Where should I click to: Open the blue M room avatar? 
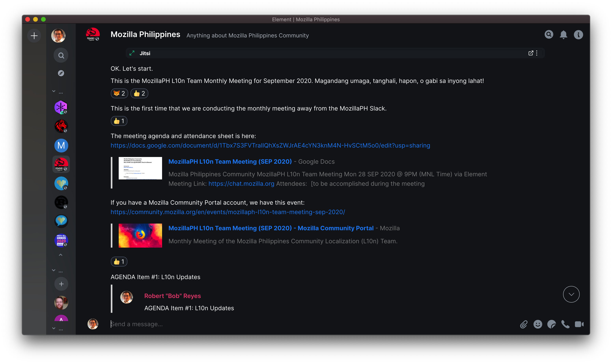61,145
